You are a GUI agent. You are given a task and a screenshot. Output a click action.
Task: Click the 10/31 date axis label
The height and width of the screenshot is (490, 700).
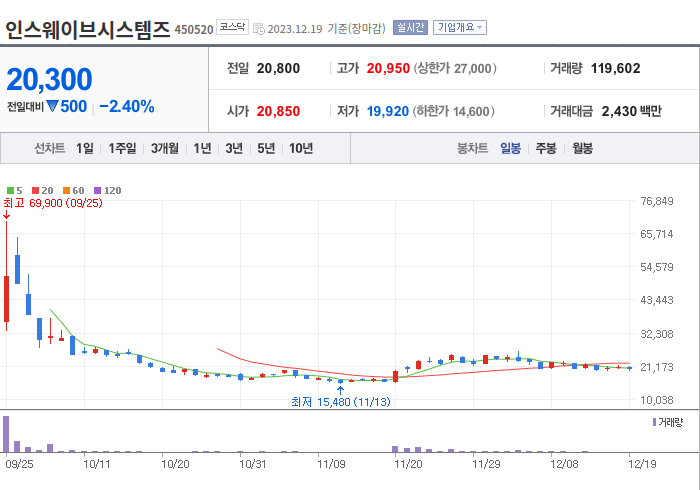(253, 464)
